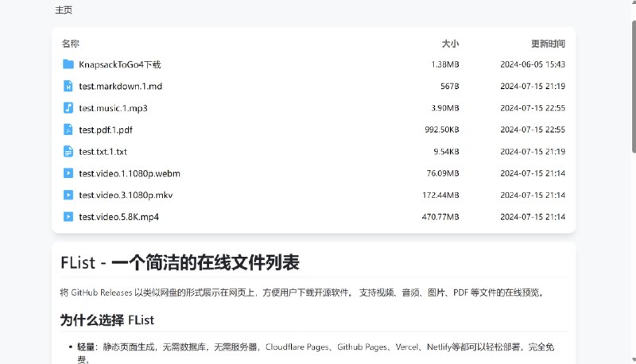Viewport: 636px width, 364px height.
Task: Open the KnapsackToGo4下载 folder name
Action: click(120, 64)
